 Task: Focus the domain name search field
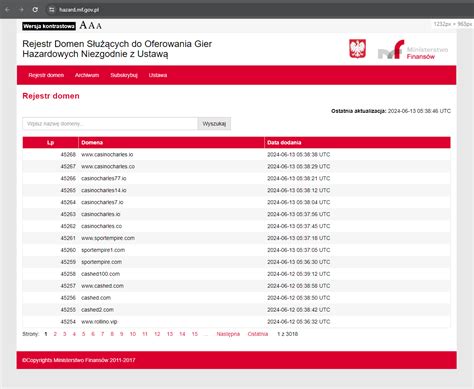[x=110, y=124]
